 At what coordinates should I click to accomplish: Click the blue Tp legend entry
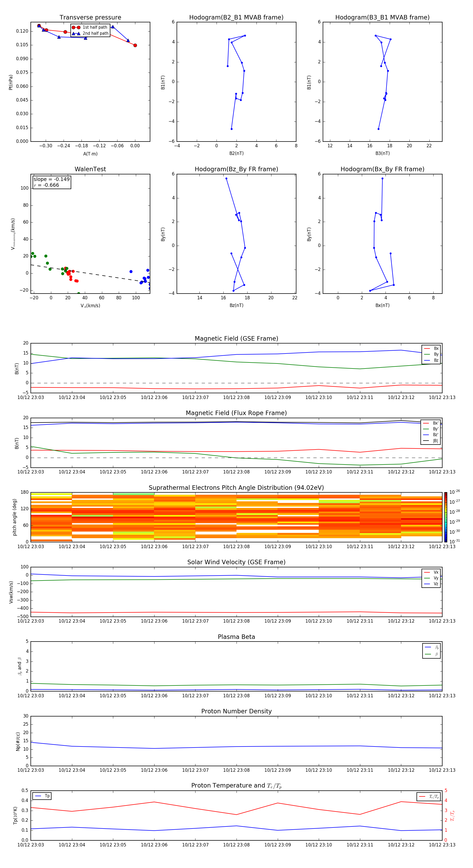42,796
